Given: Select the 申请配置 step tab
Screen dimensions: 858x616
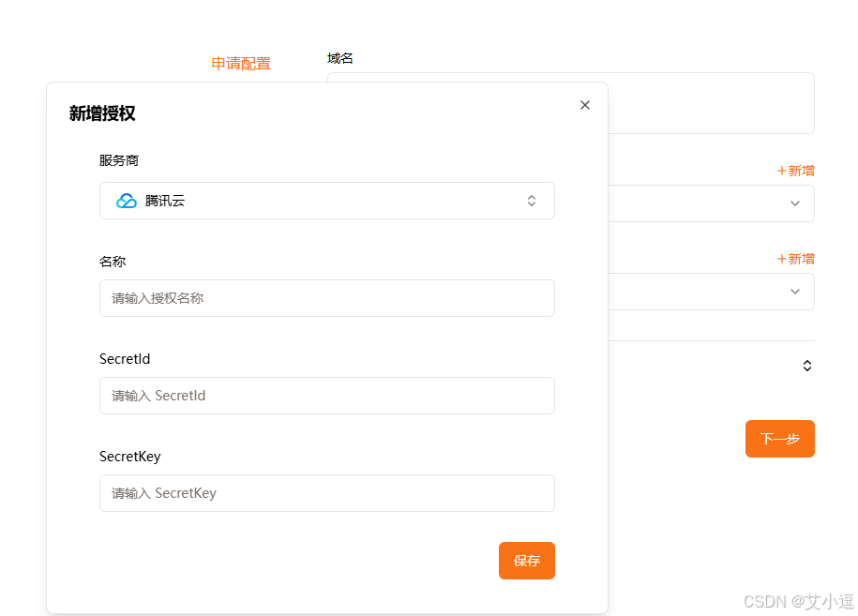Looking at the screenshot, I should [241, 64].
